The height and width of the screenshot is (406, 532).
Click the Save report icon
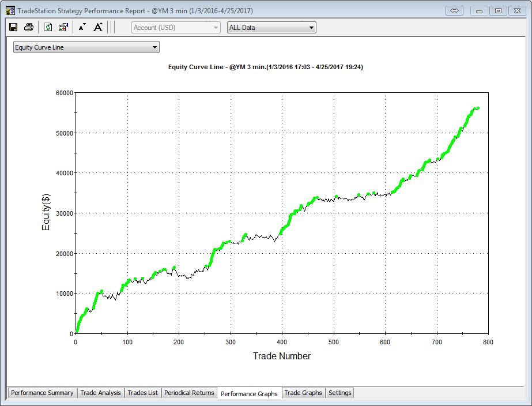[13, 27]
